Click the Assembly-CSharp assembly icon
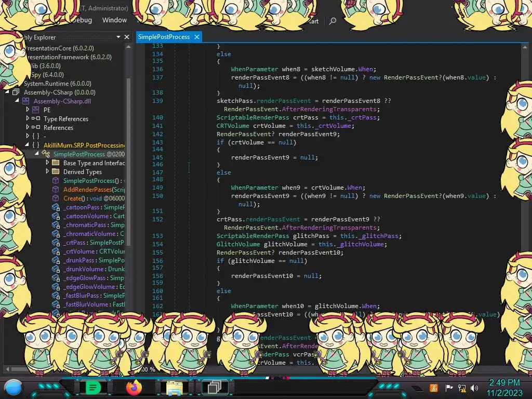 [x=16, y=92]
